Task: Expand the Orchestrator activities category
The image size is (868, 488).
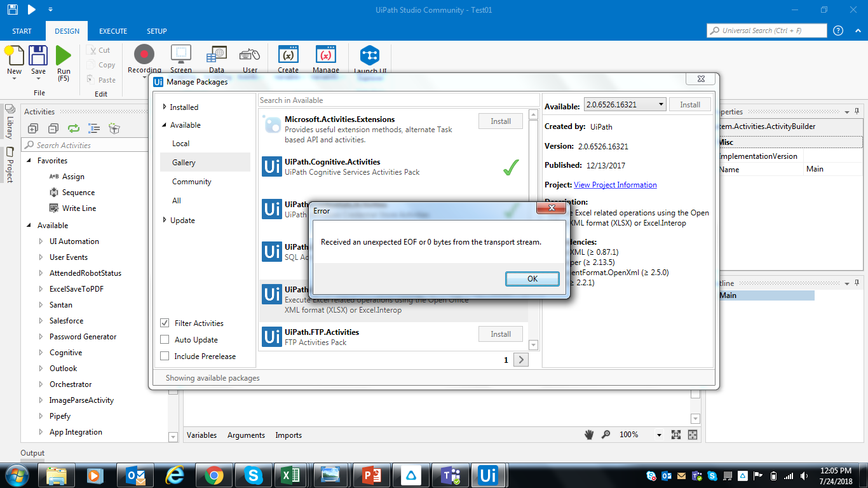Action: [41, 384]
